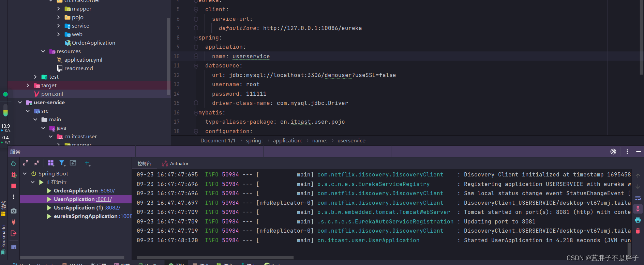Expand the service package

pyautogui.click(x=59, y=26)
